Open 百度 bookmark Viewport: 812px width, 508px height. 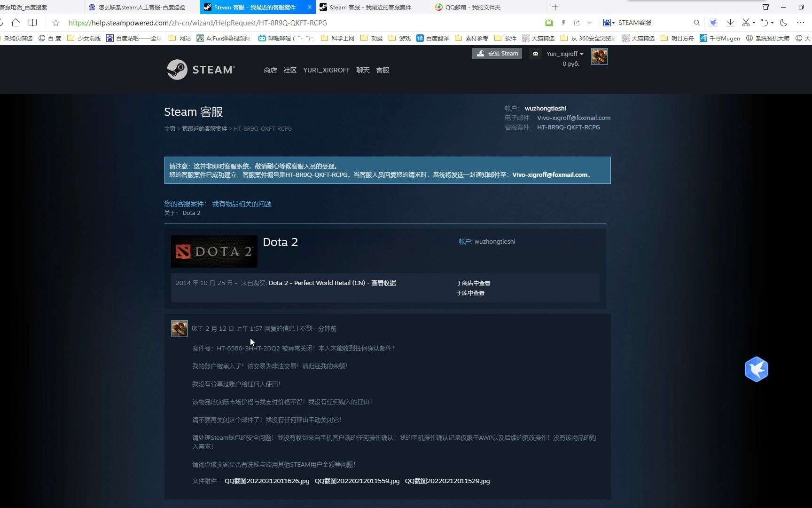coord(50,38)
